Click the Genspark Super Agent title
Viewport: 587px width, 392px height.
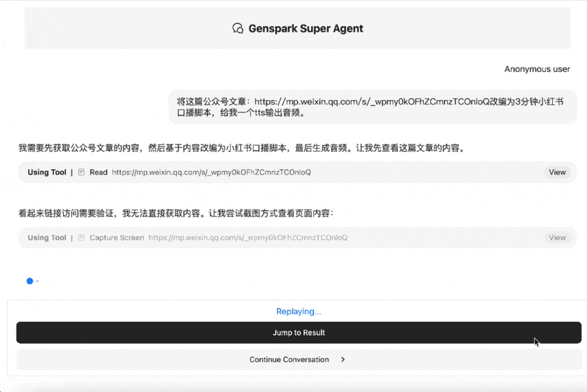click(306, 29)
